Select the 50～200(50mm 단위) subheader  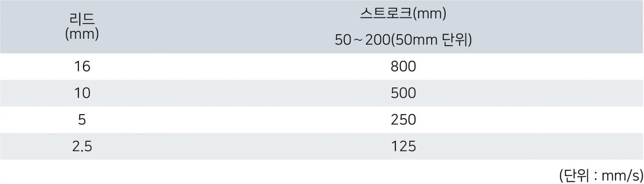click(403, 40)
